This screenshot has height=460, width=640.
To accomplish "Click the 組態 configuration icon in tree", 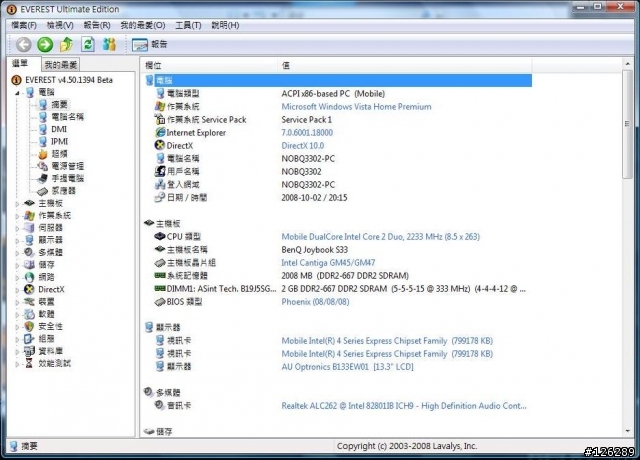I will click(x=29, y=338).
